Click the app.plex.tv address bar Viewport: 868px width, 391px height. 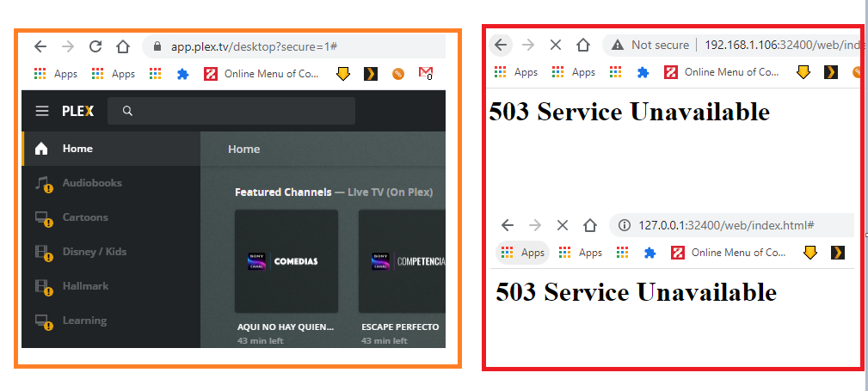pyautogui.click(x=294, y=46)
